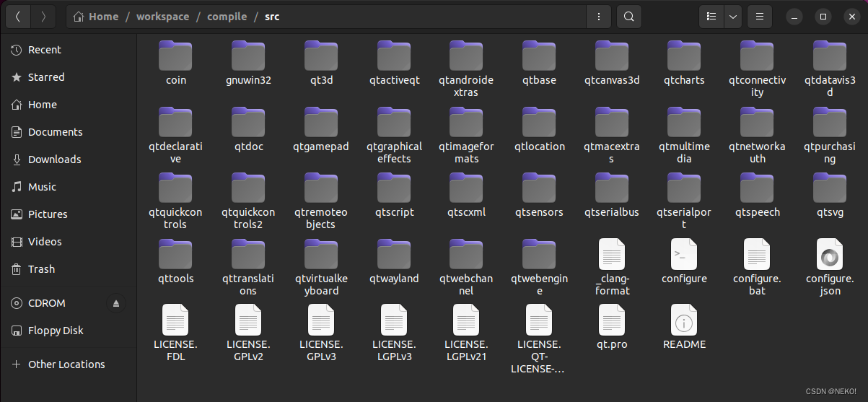Select the LICENSE.GPLv2 file
The width and height of the screenshot is (868, 402).
(248, 333)
